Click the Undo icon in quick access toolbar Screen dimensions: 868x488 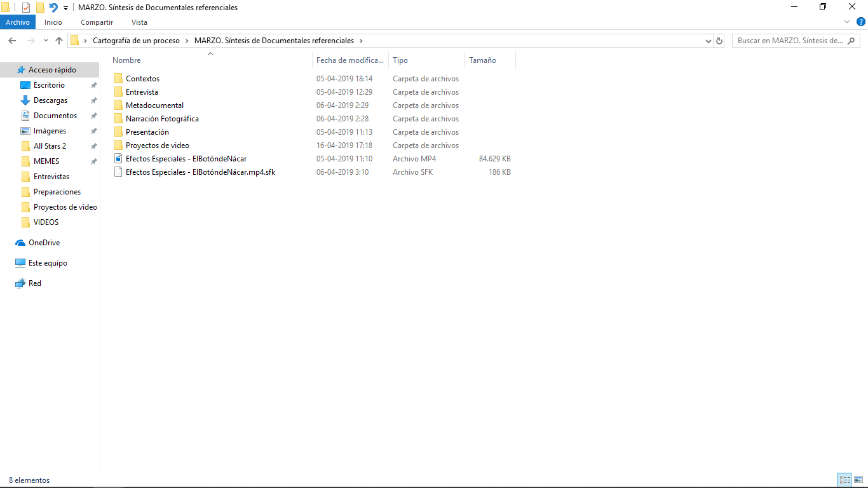[x=53, y=8]
